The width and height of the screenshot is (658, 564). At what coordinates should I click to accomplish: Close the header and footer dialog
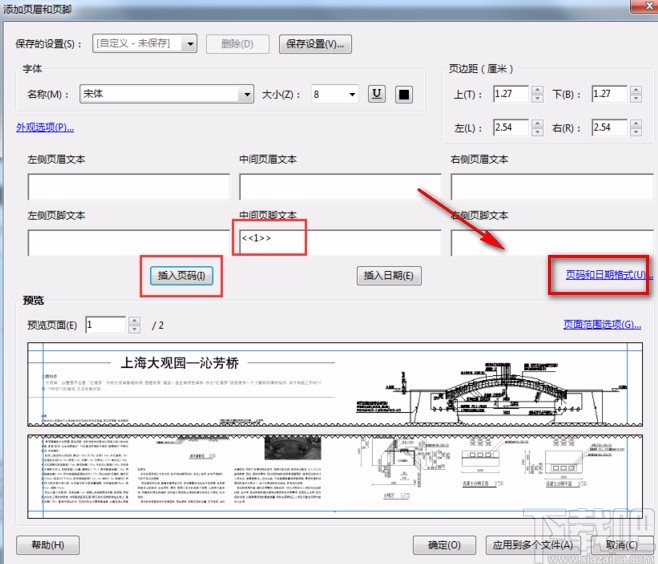[x=645, y=7]
